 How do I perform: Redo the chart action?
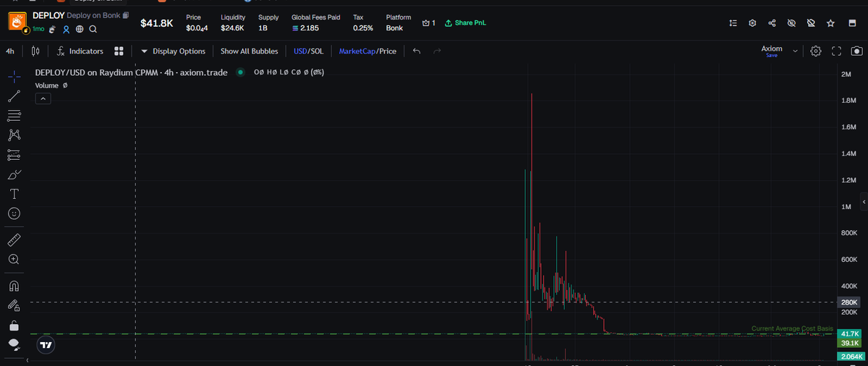click(x=436, y=51)
